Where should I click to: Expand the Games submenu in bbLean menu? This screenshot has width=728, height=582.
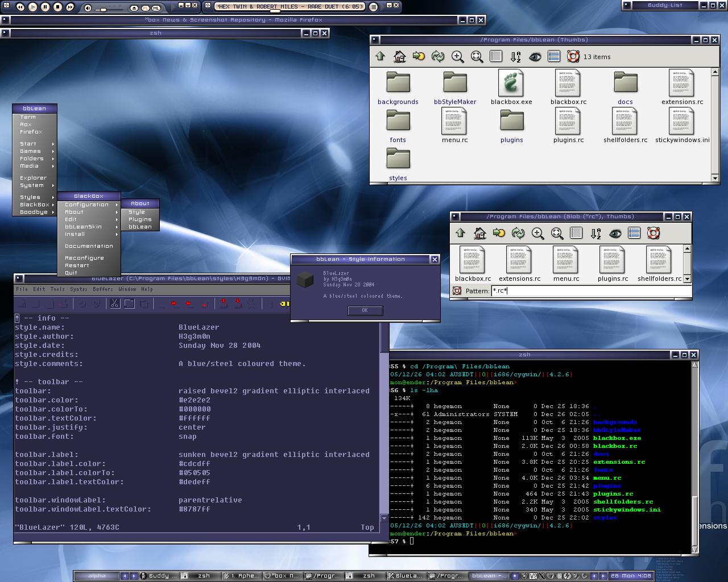pyautogui.click(x=35, y=151)
